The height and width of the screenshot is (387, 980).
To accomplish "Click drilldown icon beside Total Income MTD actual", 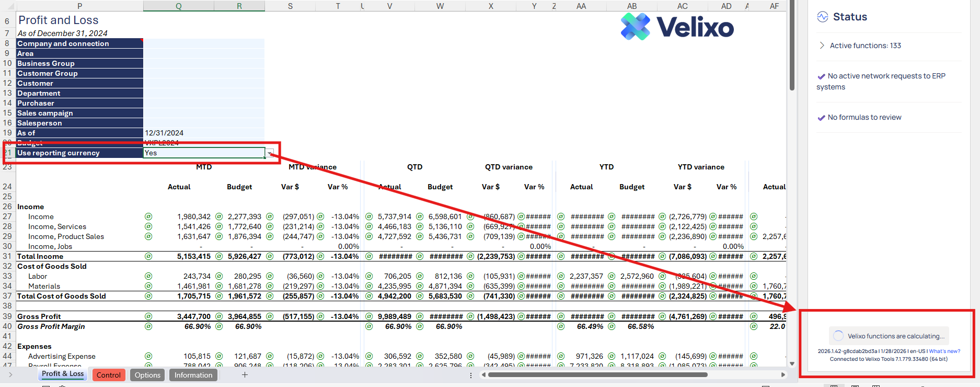I will [x=148, y=256].
